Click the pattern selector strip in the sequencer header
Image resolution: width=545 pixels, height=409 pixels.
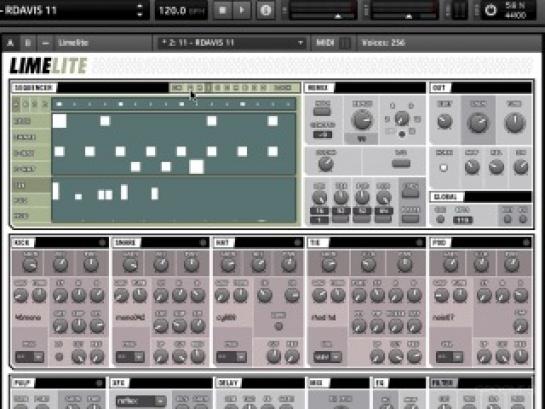(x=235, y=88)
